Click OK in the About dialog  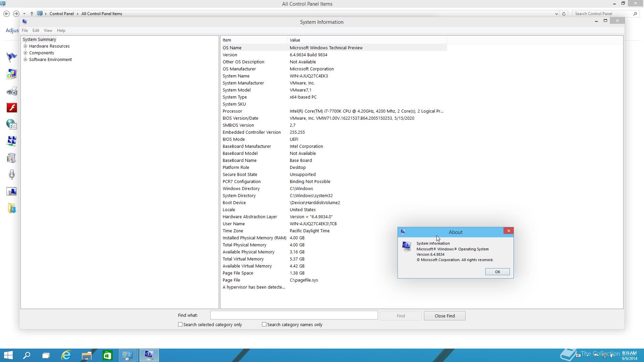497,272
